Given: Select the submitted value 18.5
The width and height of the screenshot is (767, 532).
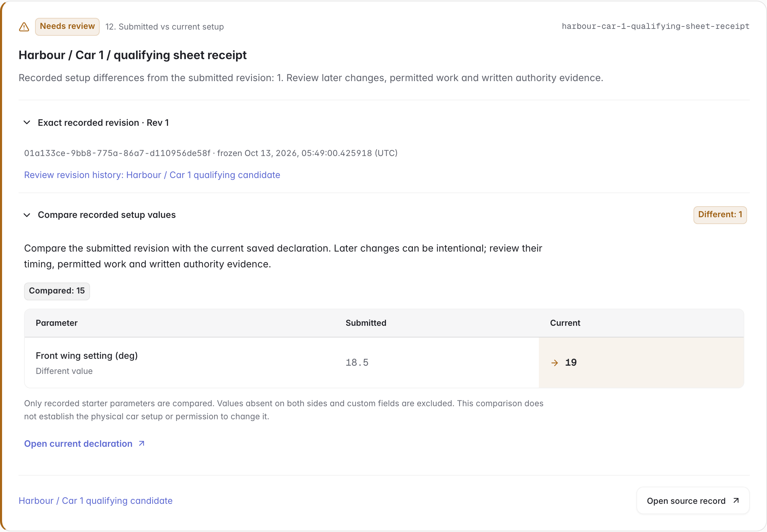Looking at the screenshot, I should (357, 363).
